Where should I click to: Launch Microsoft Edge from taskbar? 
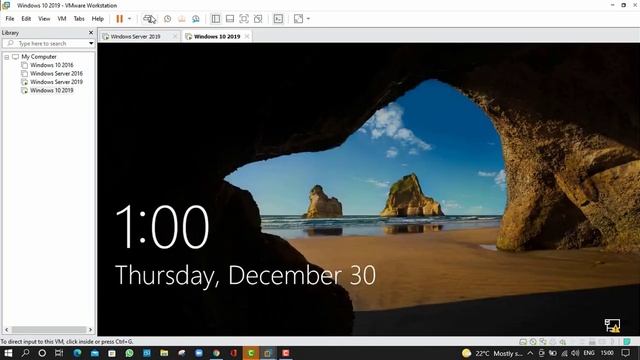tap(77, 353)
